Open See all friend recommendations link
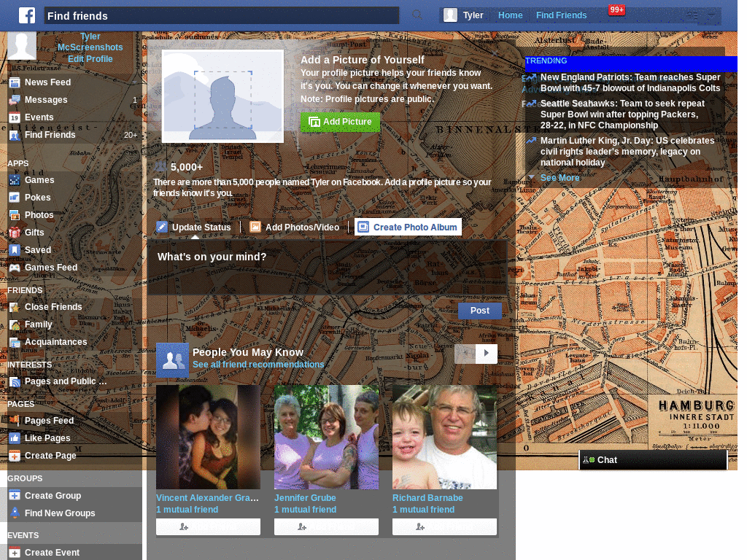Viewport: 747px width, 560px height. click(258, 365)
